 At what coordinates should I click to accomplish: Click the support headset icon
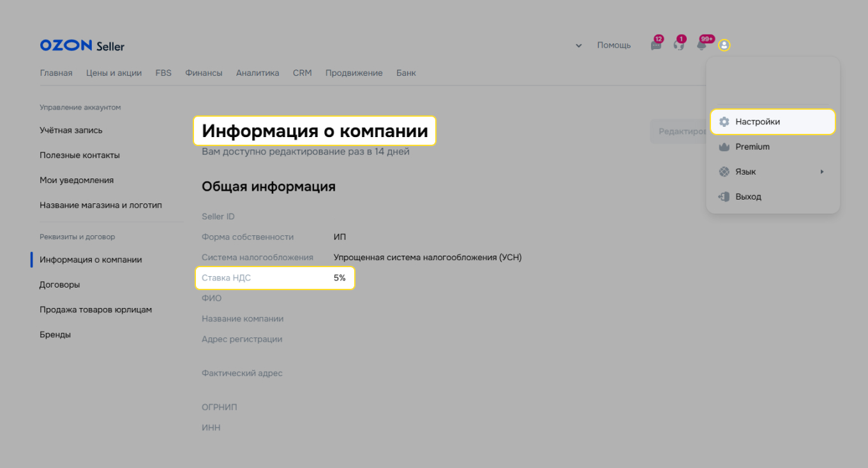[x=678, y=45]
